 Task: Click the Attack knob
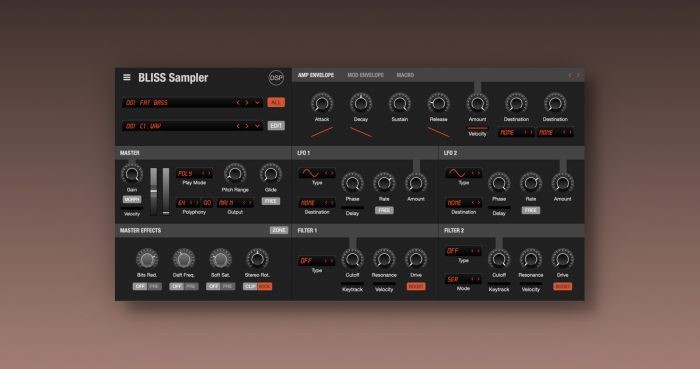[x=322, y=104]
